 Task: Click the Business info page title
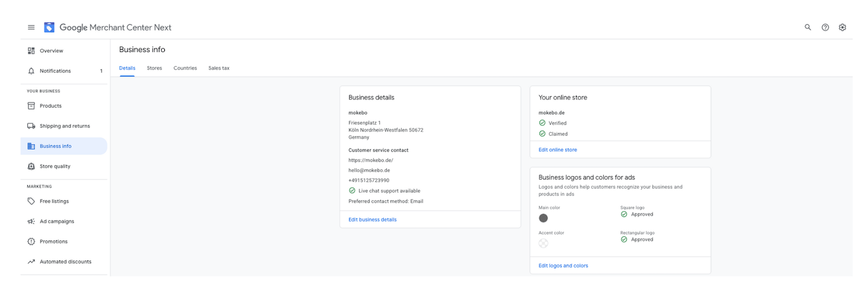point(142,50)
